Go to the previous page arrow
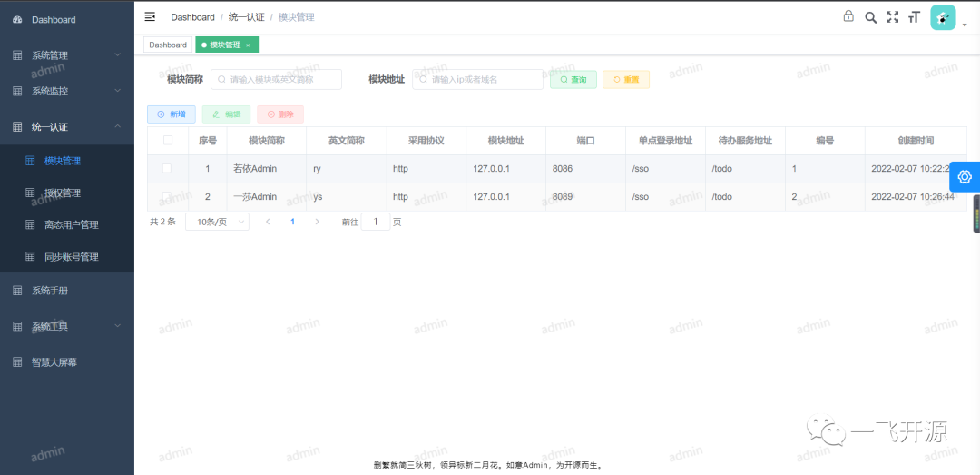Screen dimensions: 980x475 click(x=268, y=222)
